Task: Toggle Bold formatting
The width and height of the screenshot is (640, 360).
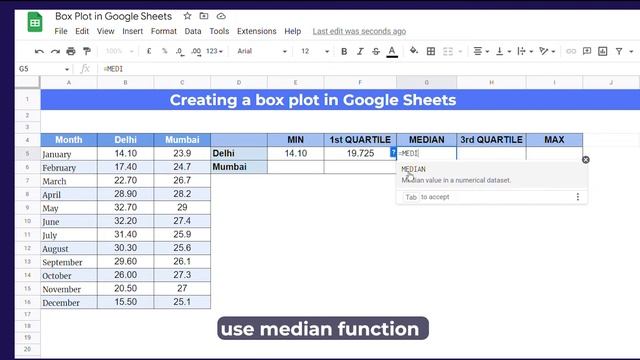Action: [344, 51]
